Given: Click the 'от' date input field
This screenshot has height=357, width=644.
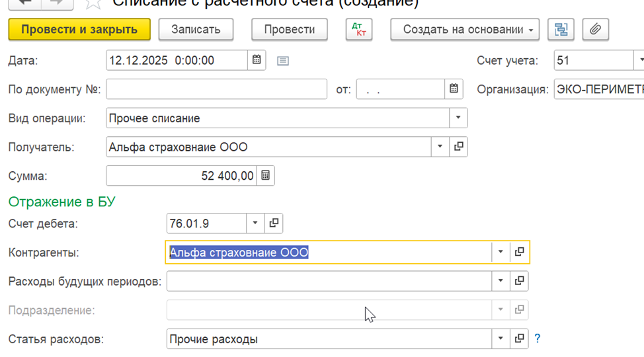Looking at the screenshot, I should tap(401, 89).
